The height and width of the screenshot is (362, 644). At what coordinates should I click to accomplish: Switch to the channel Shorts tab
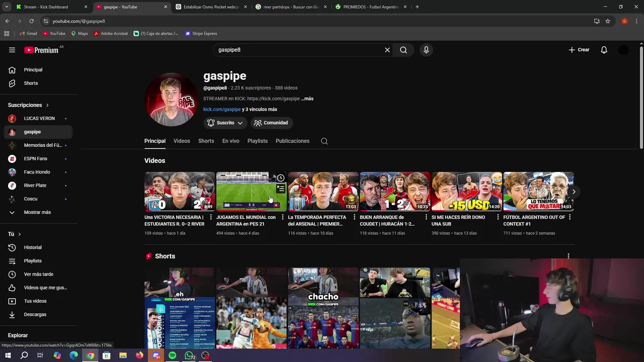[206, 141]
